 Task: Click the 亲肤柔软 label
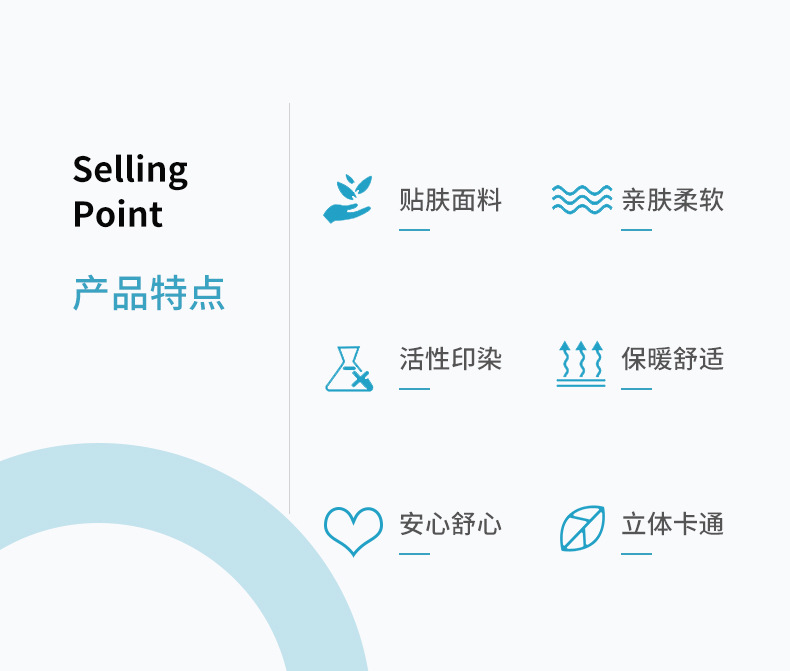[x=672, y=200]
